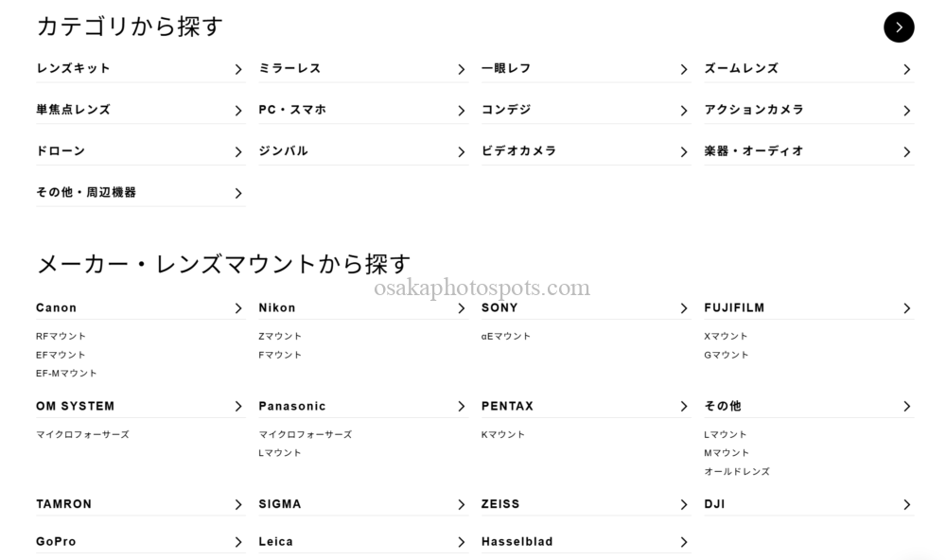The height and width of the screenshot is (560, 946).
Task: Select マイクロフォーサーズ under OM SYSTEM
Action: pos(82,434)
